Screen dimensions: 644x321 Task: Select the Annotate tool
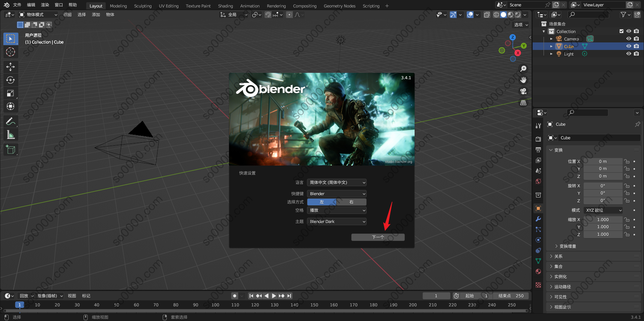pyautogui.click(x=10, y=121)
